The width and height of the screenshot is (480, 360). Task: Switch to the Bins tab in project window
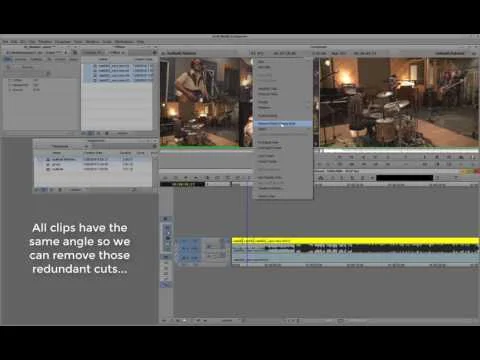(8, 59)
